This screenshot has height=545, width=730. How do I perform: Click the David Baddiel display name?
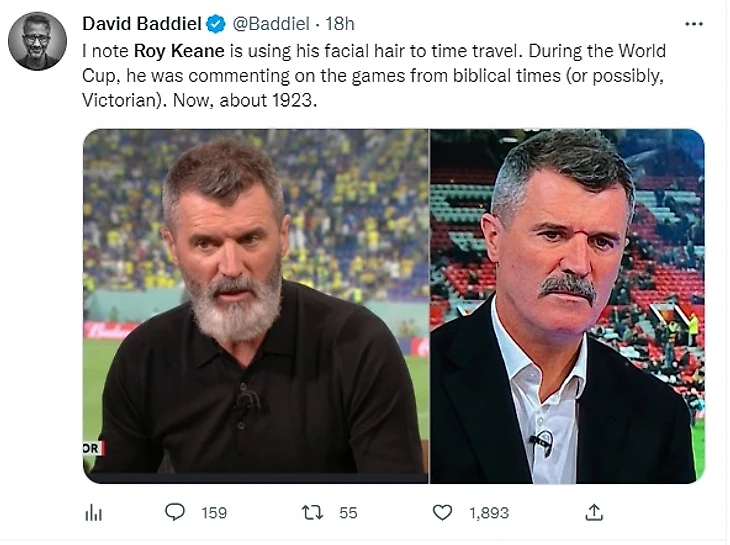click(142, 24)
